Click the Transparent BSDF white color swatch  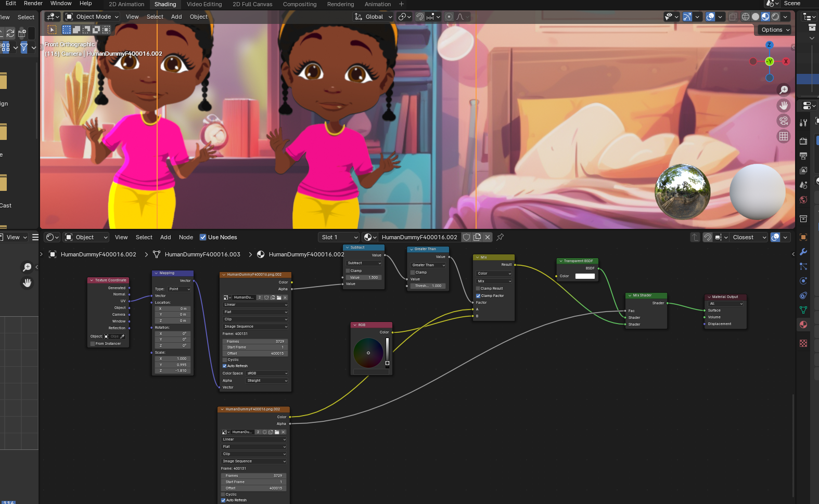(x=585, y=276)
